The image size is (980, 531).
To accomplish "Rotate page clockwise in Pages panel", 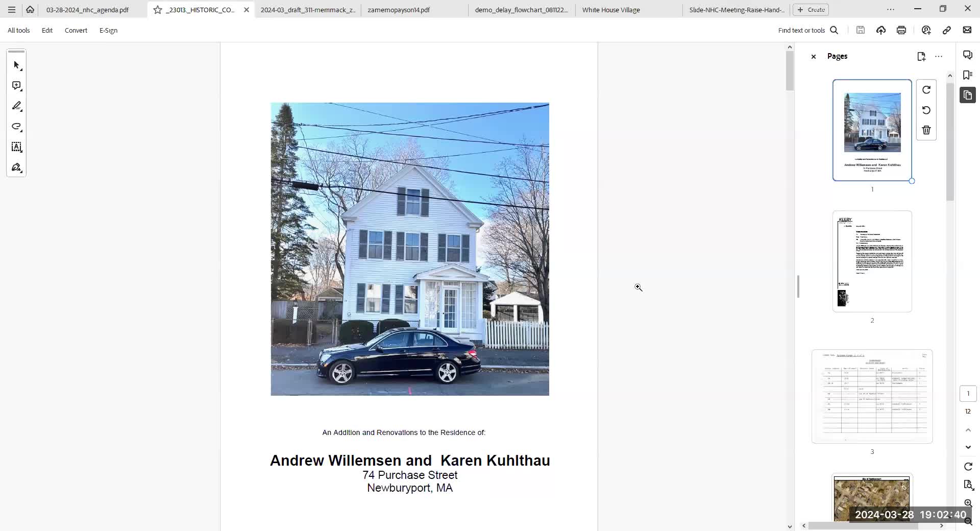I will [926, 90].
